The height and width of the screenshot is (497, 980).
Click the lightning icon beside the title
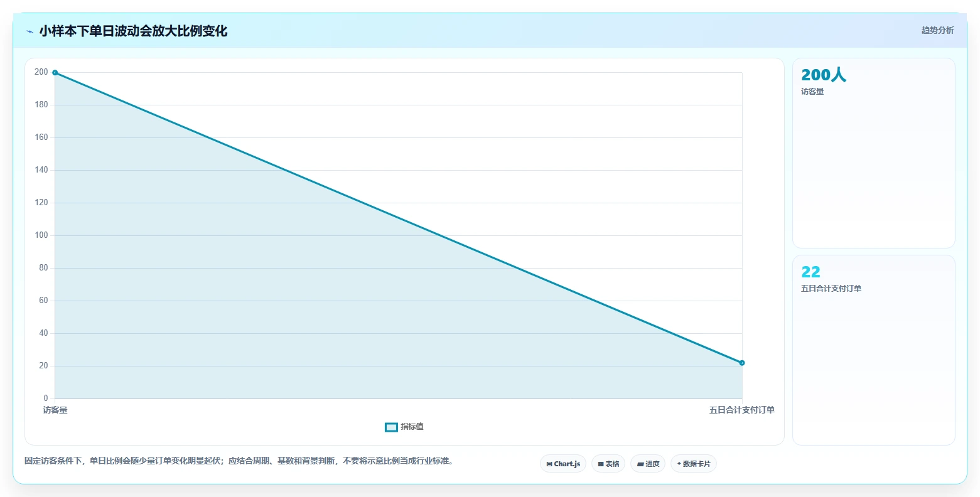(x=30, y=31)
